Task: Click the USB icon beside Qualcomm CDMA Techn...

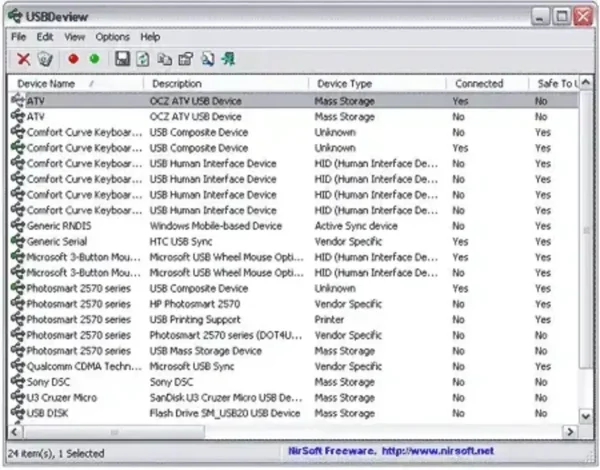Action: click(18, 366)
